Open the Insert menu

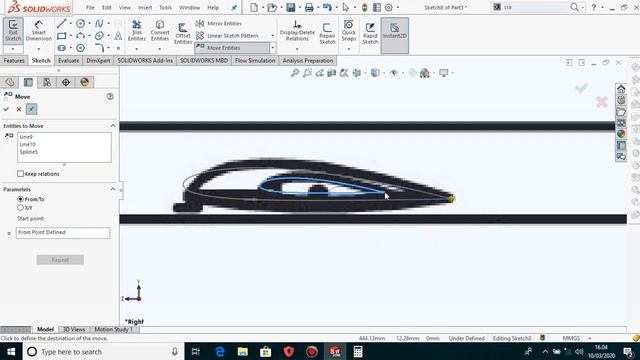click(x=145, y=7)
